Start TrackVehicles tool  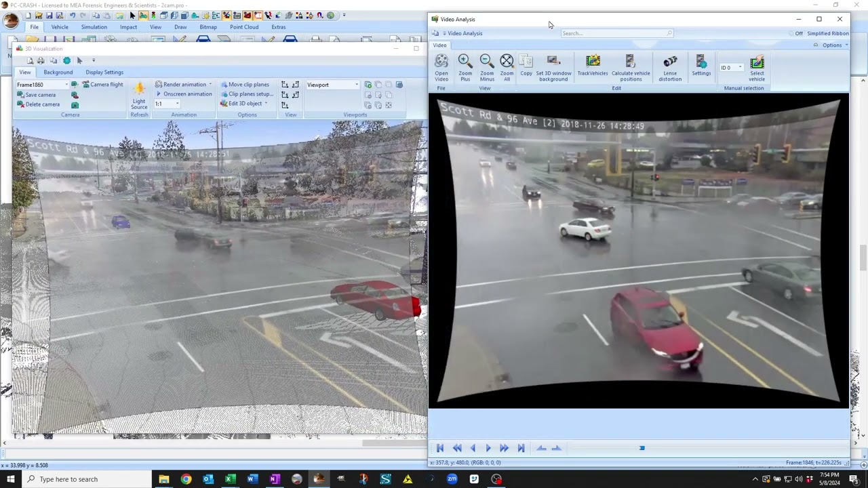[x=593, y=65]
